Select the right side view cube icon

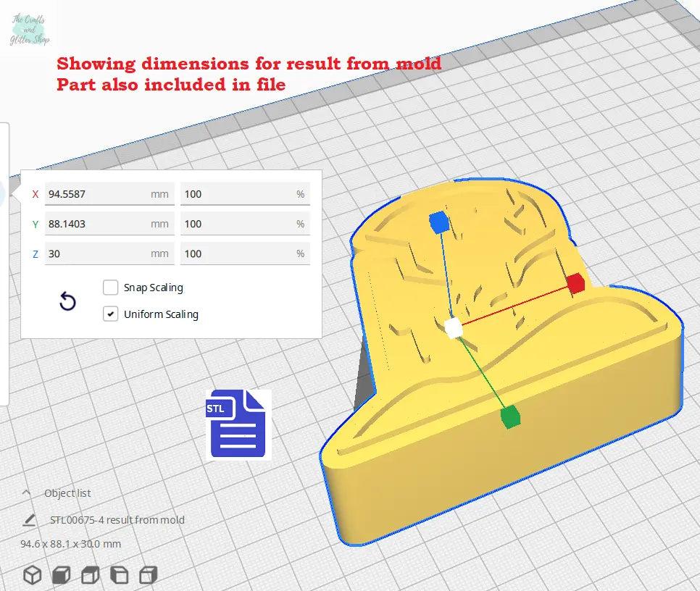[x=149, y=575]
